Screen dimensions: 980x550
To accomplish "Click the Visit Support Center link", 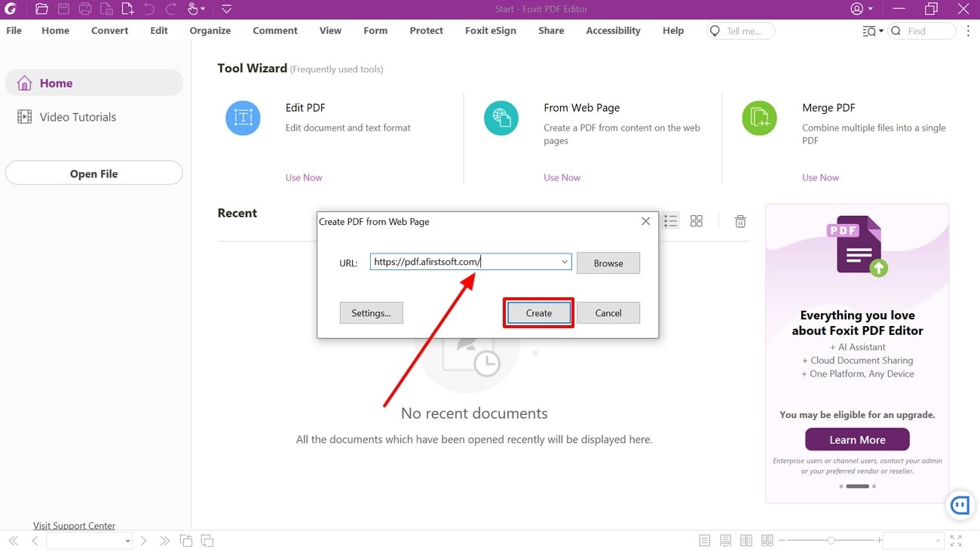I will (x=75, y=526).
